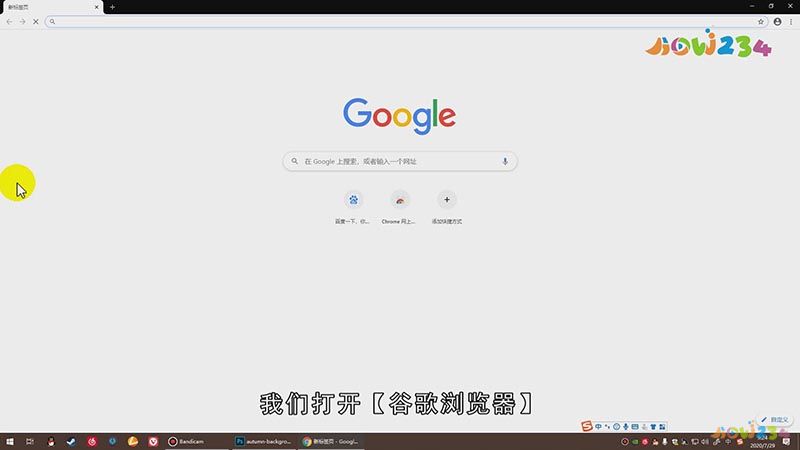
Task: Toggle Chinese/English mode on Sogou bar
Action: coord(598,427)
